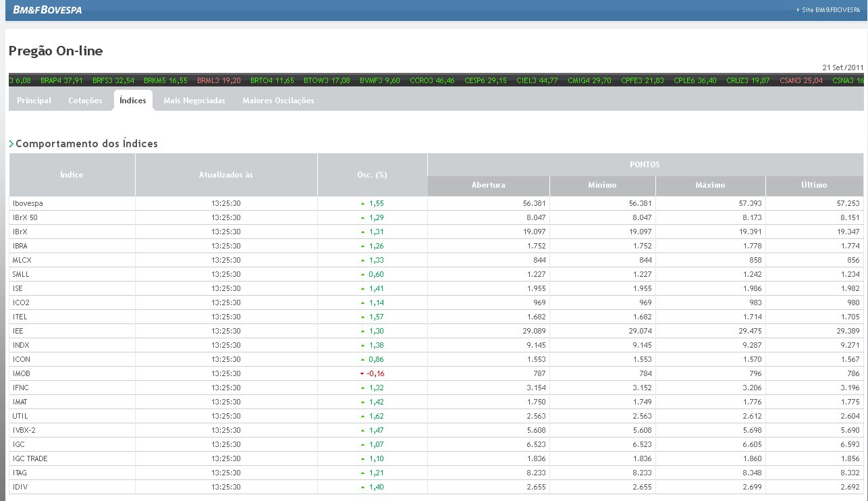Click CIEL3 44,77 in the ticker
The width and height of the screenshot is (868, 501).
tap(537, 80)
